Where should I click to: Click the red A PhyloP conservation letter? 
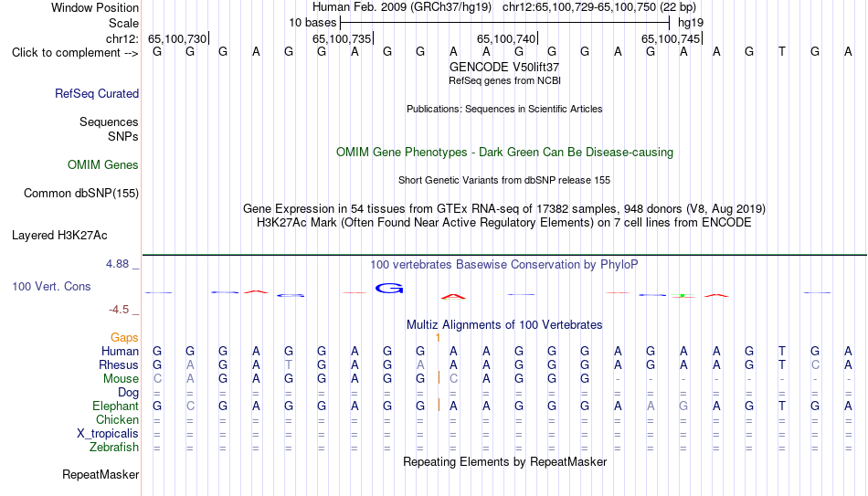point(453,297)
